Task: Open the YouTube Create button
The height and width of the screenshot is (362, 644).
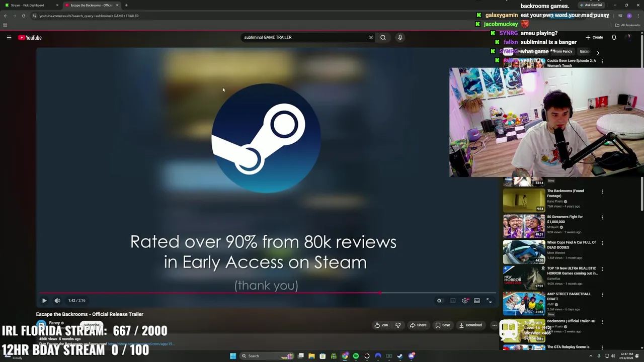Action: point(594,37)
